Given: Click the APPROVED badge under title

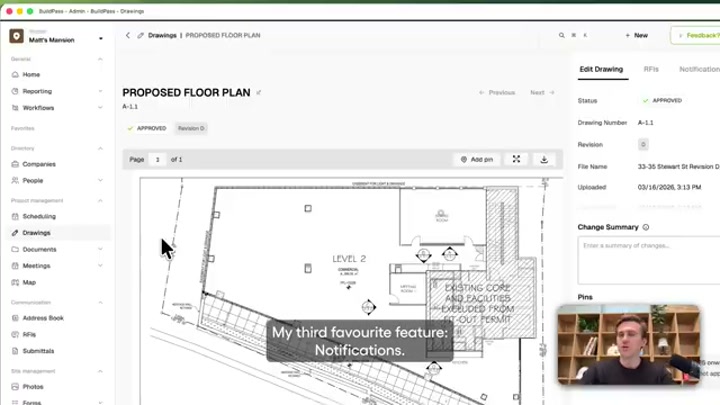Looking at the screenshot, I should pos(147,129).
